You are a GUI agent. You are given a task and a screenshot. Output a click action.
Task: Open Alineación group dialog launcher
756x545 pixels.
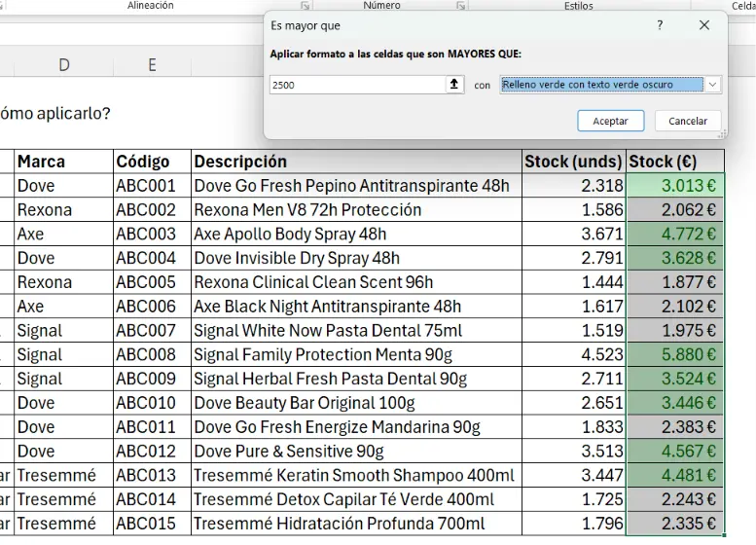pos(306,5)
